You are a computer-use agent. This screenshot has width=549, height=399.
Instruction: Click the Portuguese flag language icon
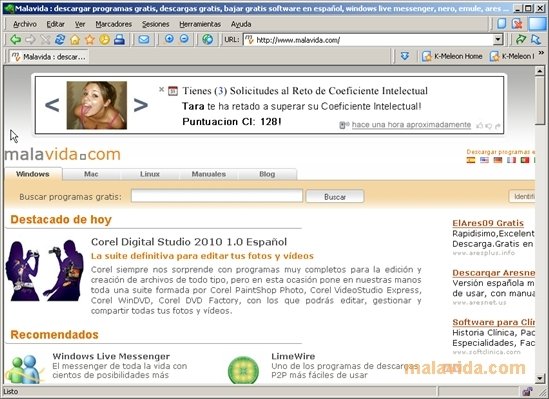[x=524, y=160]
